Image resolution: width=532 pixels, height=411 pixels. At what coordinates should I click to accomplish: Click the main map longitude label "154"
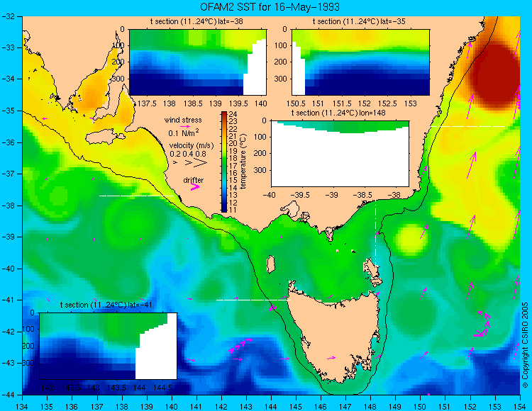click(520, 407)
